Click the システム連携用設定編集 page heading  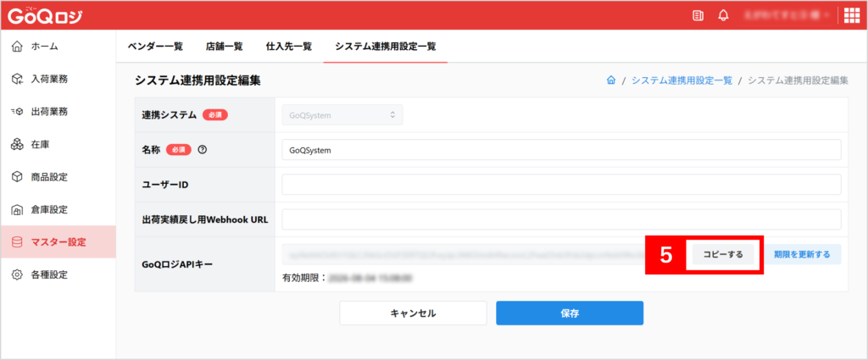(x=198, y=80)
